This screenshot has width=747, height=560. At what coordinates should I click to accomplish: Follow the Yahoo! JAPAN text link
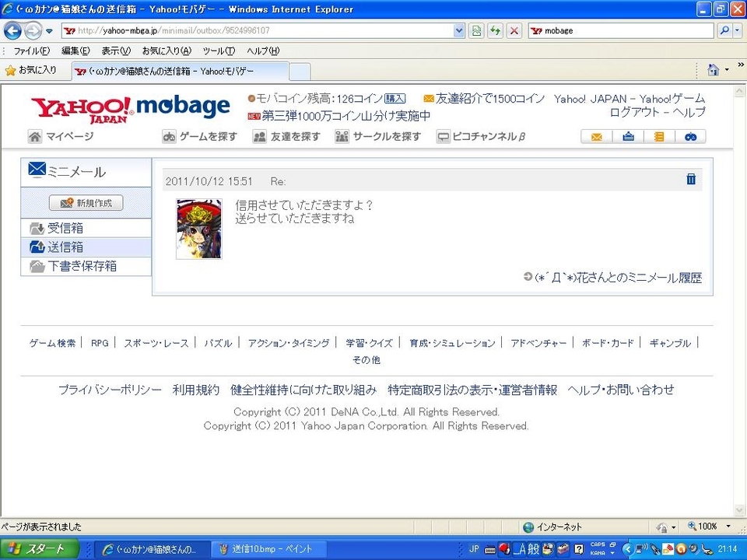point(591,99)
